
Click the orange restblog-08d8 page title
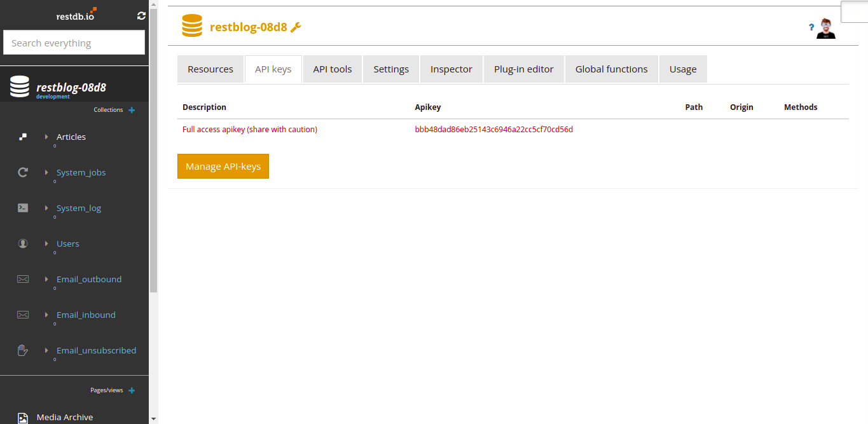(249, 27)
